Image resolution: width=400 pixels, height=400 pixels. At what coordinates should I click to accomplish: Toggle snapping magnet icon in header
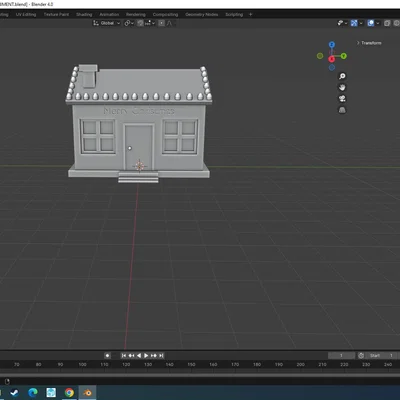tap(140, 23)
